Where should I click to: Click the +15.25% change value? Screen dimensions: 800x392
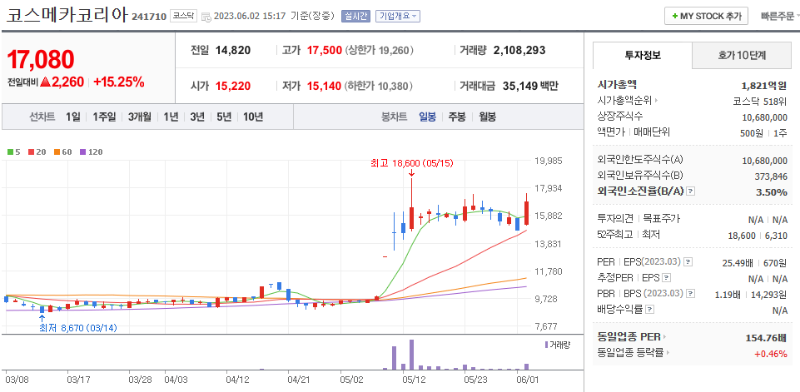(118, 82)
